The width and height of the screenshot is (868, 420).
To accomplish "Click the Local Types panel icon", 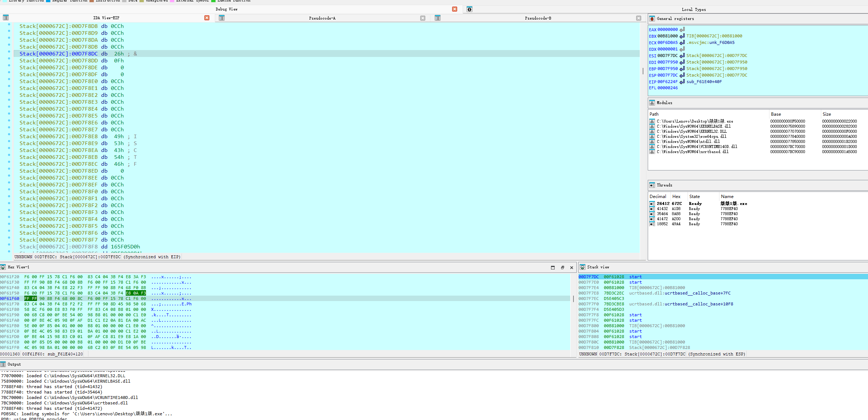I will tap(469, 9).
